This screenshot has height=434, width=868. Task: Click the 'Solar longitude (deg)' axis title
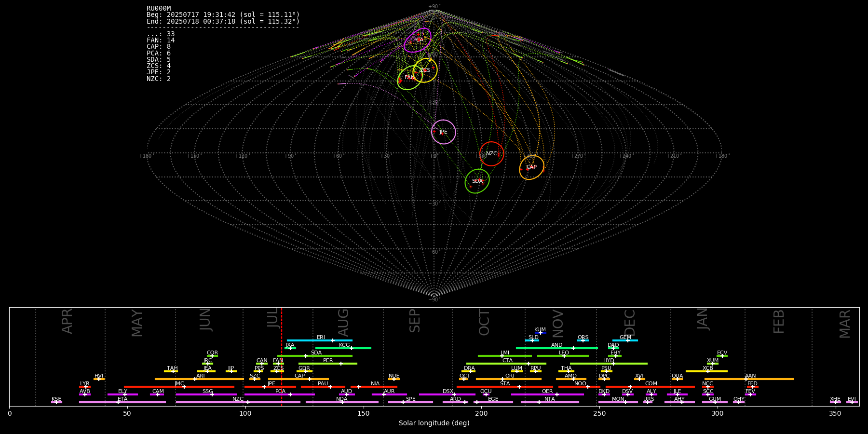click(434, 423)
